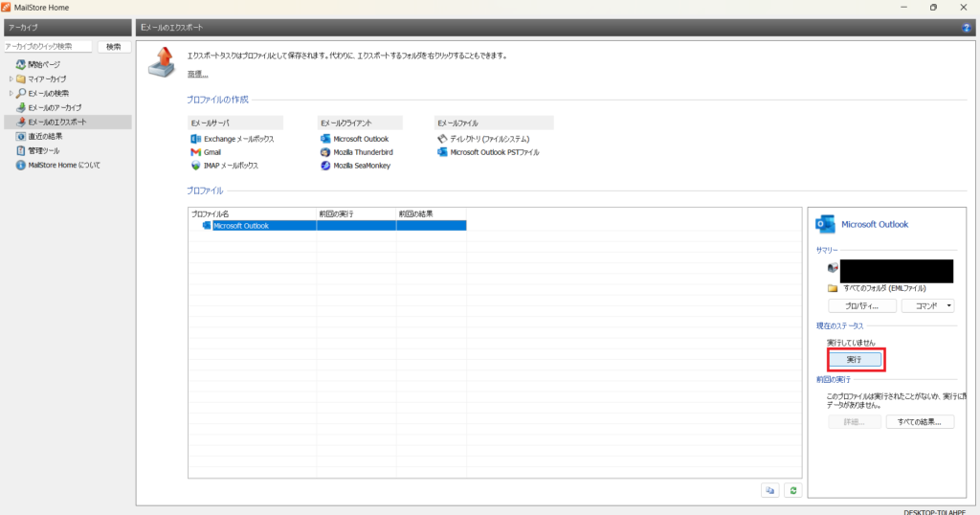Select the Microsoft Outlook profile row
Screen dimensions: 980x515
pos(327,226)
